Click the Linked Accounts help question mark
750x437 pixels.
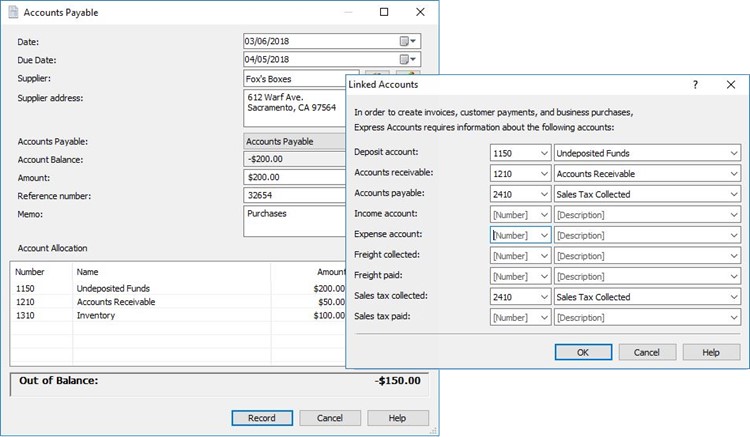[x=695, y=85]
